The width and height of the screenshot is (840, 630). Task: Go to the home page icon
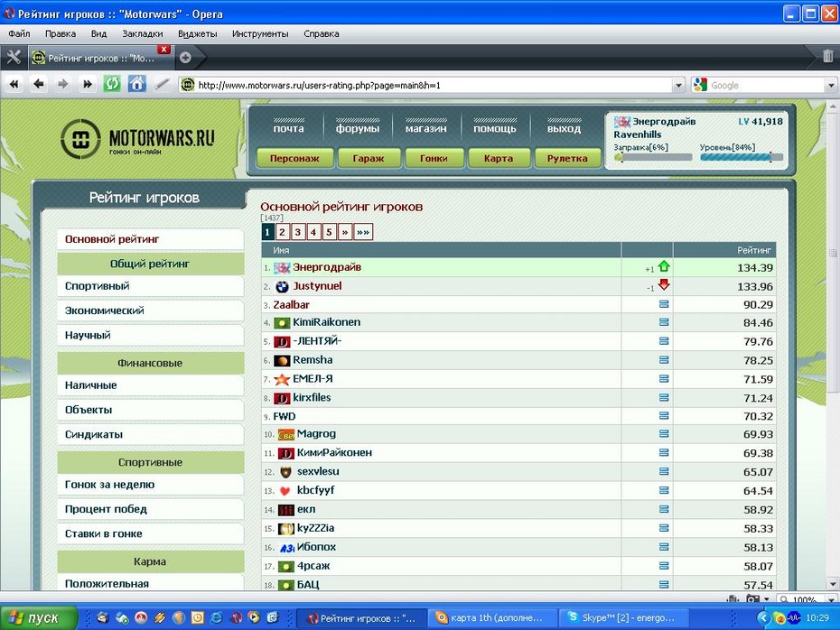click(x=136, y=84)
